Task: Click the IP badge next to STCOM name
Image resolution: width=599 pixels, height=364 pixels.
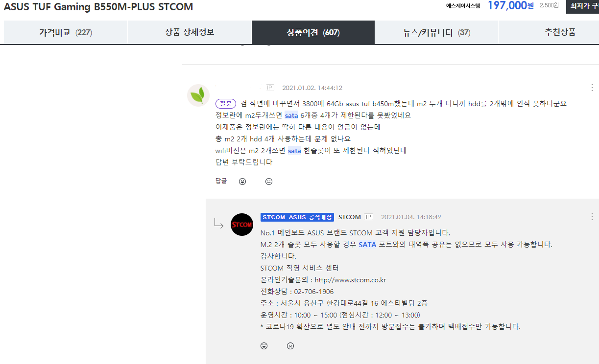Action: coord(368,217)
